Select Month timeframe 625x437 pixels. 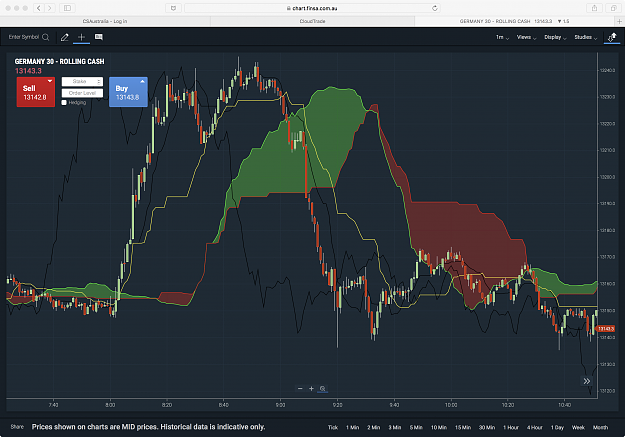pos(600,427)
